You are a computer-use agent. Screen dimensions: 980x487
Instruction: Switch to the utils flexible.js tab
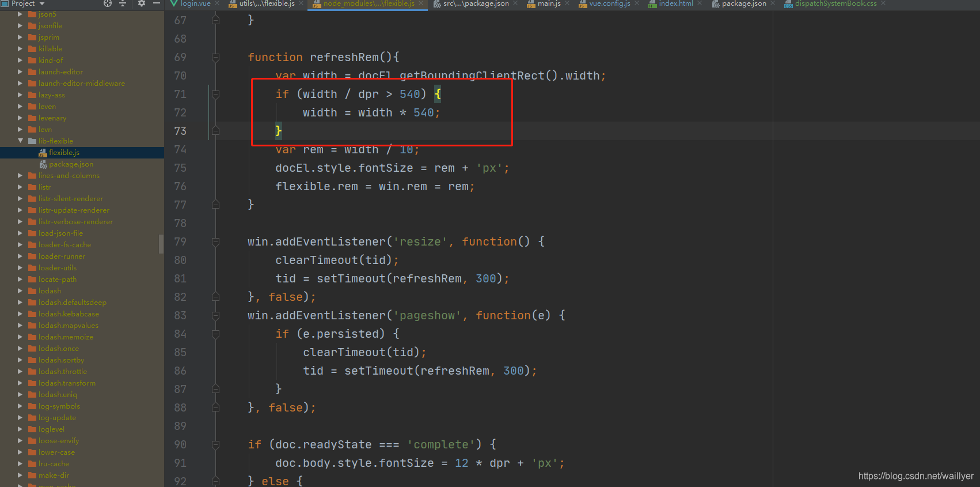click(267, 3)
